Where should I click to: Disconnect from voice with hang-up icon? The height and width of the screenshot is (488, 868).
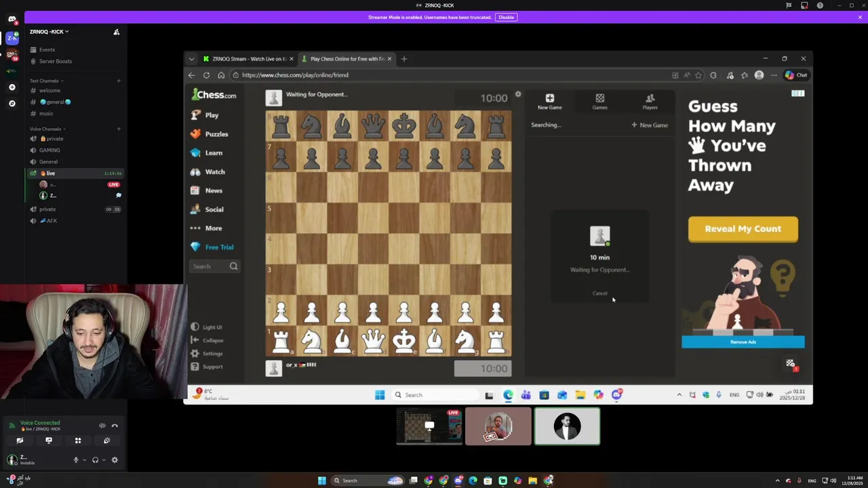click(115, 426)
